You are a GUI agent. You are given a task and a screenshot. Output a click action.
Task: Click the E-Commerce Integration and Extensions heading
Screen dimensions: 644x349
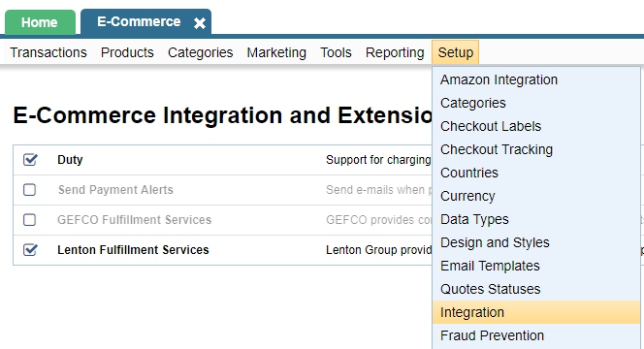pos(222,115)
